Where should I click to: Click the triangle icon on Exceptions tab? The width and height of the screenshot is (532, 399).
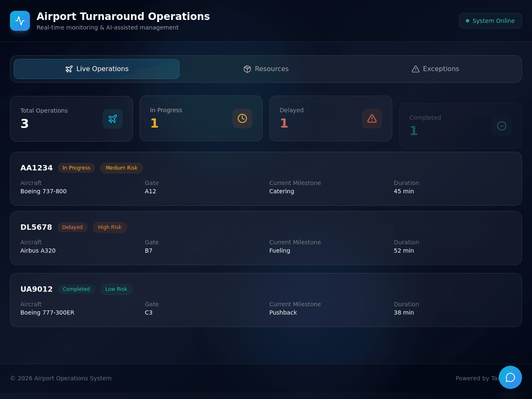tap(416, 69)
